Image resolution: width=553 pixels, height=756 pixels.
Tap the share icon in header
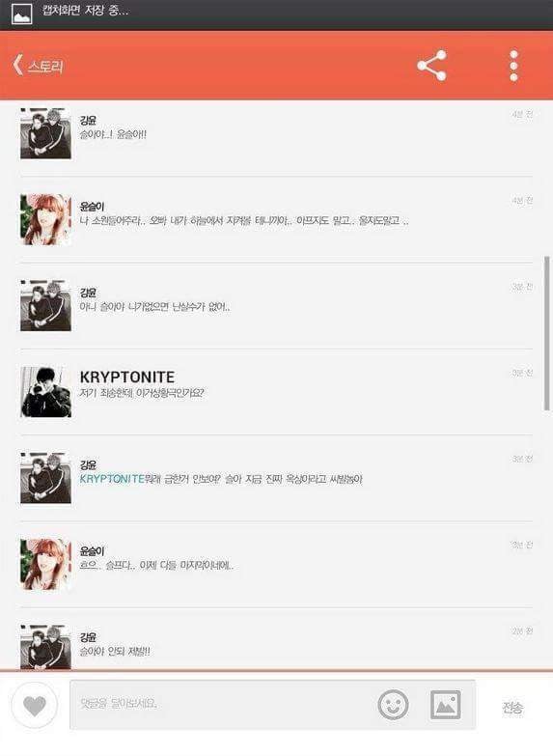431,66
